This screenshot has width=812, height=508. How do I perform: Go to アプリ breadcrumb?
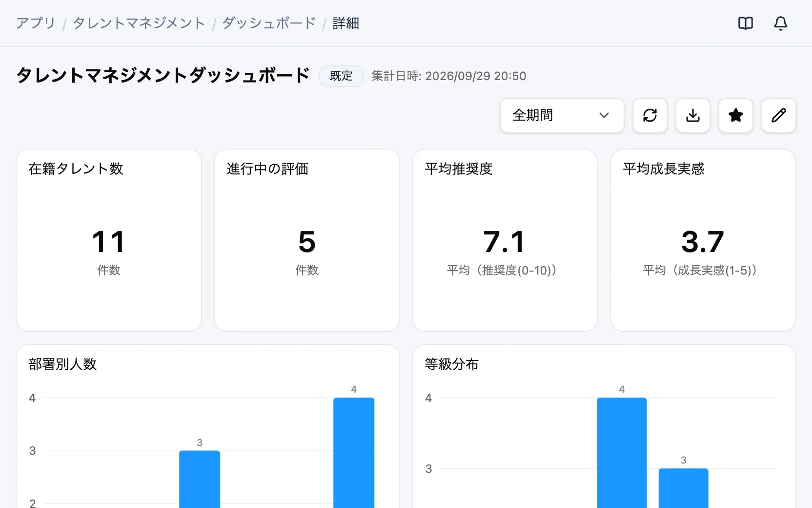36,23
